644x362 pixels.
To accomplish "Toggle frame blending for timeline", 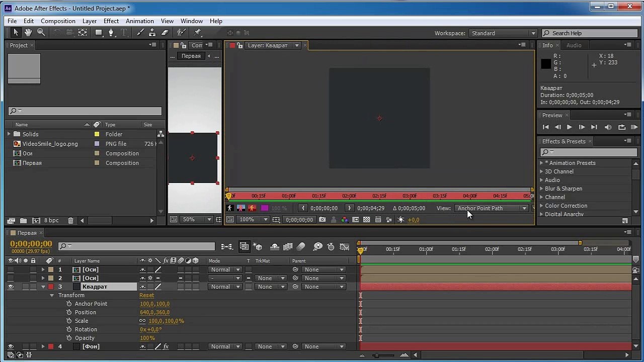I will [288, 246].
